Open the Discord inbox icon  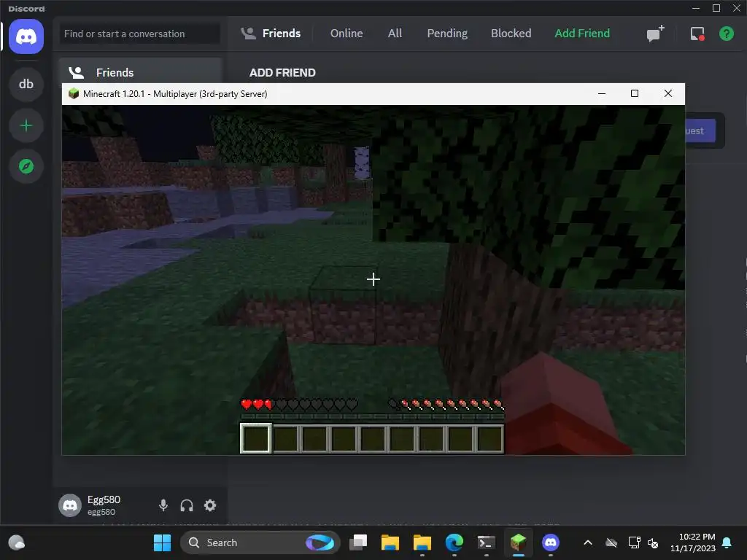pos(697,34)
